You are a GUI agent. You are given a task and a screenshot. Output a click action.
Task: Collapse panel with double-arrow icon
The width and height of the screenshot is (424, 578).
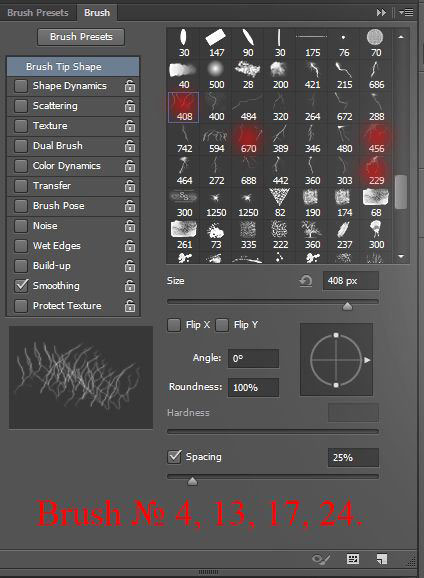click(x=381, y=13)
